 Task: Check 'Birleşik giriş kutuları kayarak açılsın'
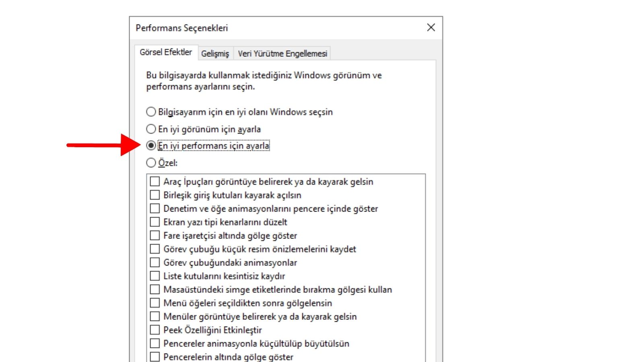pos(155,195)
